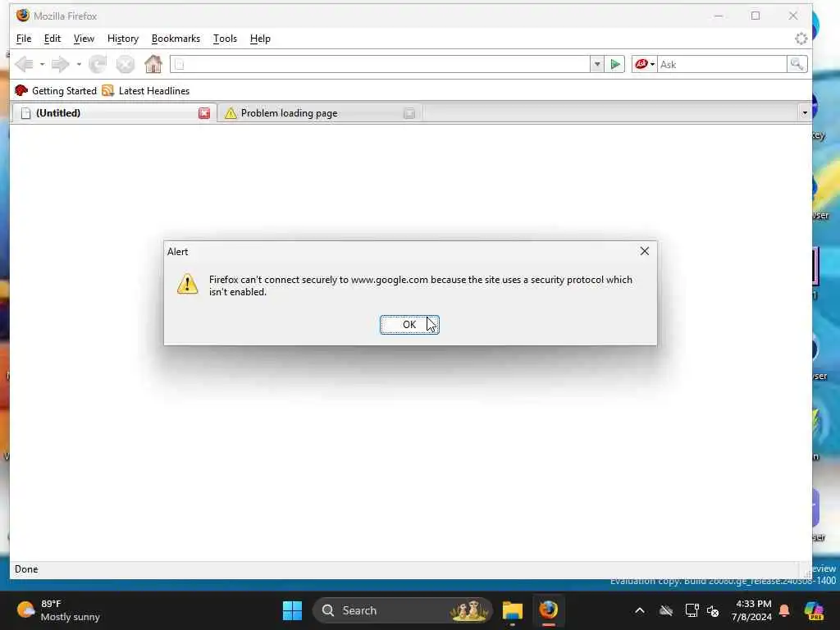The width and height of the screenshot is (840, 630).
Task: Open the View menu
Action: (x=84, y=39)
